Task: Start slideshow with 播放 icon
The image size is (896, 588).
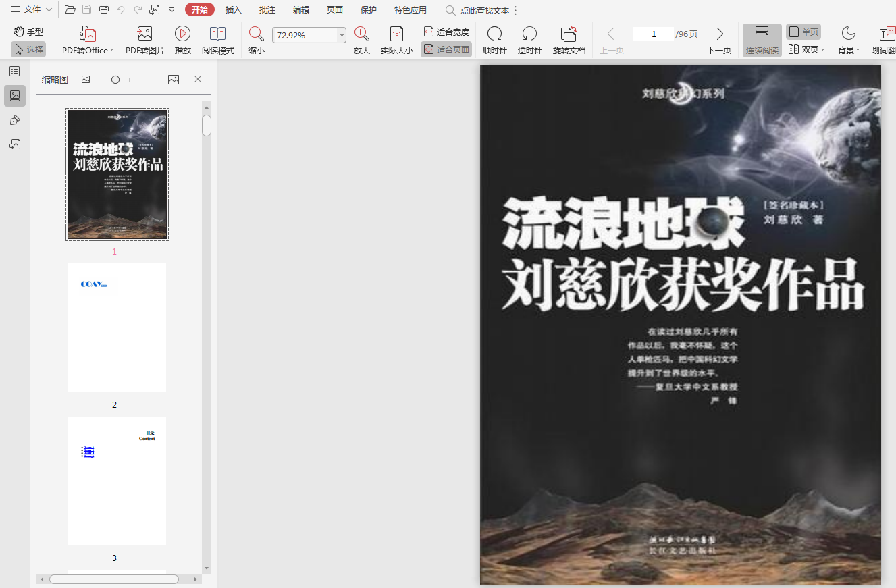Action: (x=182, y=34)
